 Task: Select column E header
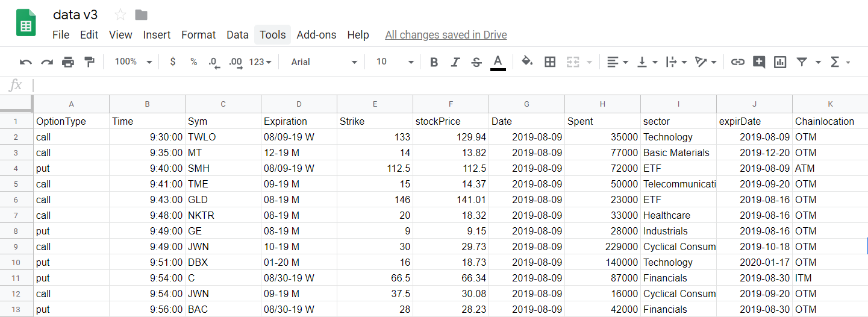[375, 104]
